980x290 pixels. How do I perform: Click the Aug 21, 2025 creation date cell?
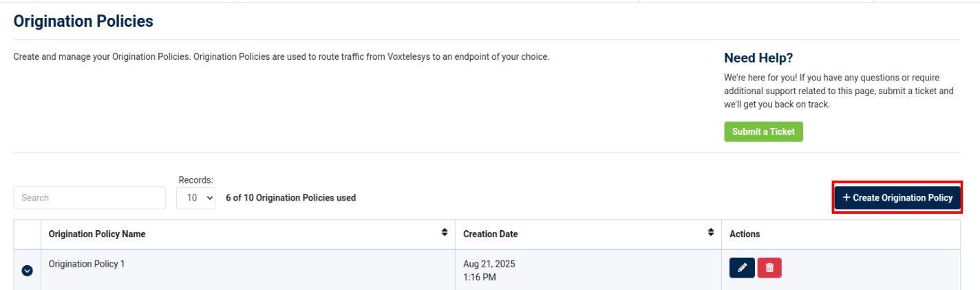coord(489,264)
